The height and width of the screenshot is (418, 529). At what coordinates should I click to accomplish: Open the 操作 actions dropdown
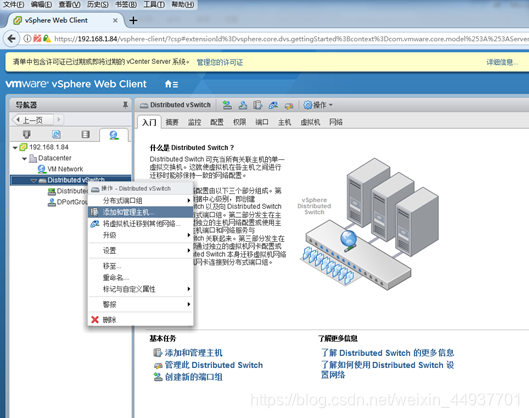318,105
